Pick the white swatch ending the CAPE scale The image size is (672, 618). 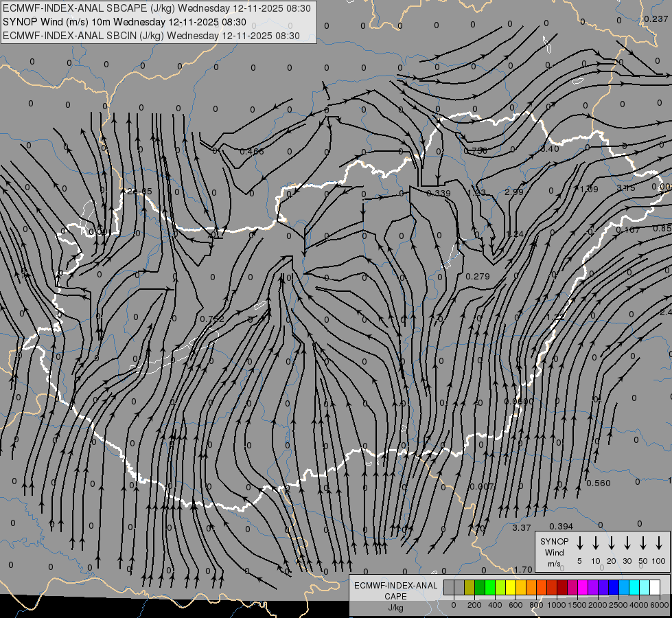coord(655,587)
